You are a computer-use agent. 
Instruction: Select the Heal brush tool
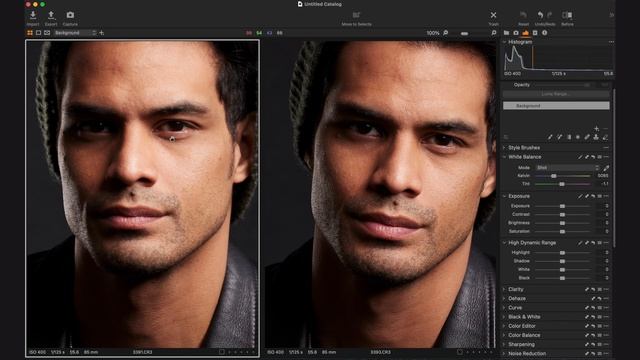click(587, 137)
